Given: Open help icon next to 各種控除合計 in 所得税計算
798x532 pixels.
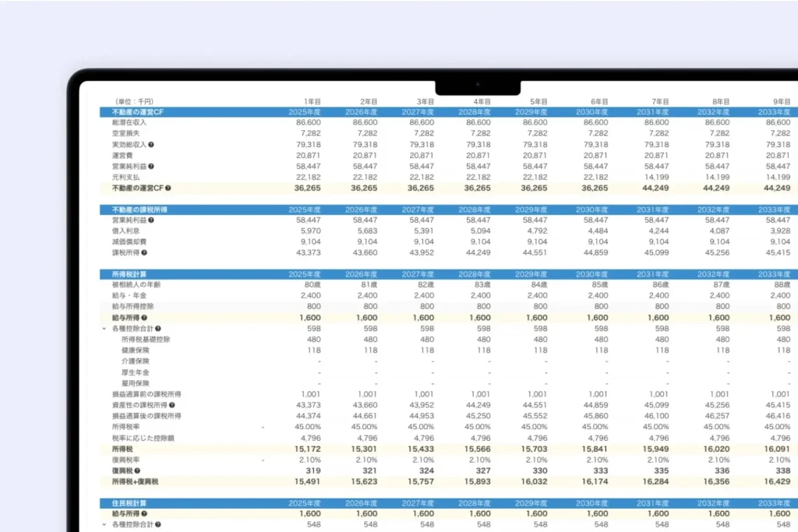Looking at the screenshot, I should tap(158, 329).
